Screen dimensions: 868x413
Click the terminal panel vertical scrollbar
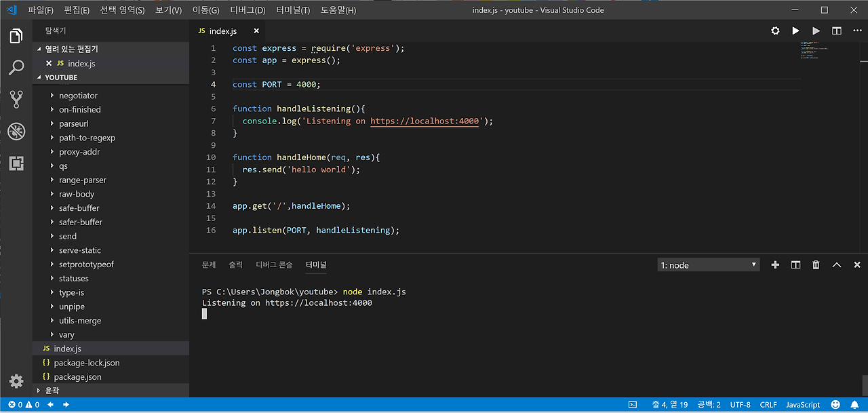tap(864, 384)
